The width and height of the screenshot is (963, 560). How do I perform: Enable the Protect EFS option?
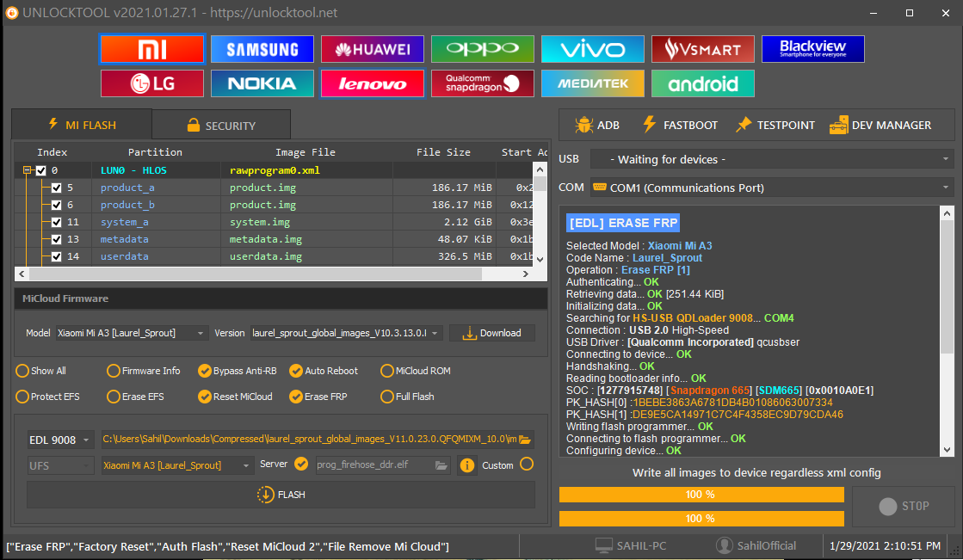(22, 397)
